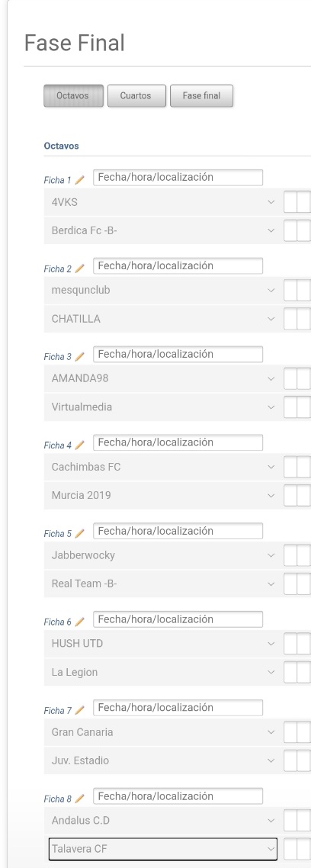Viewport: 311px width, 868px height.
Task: Edit Ficha 5 via pencil icon
Action: pyautogui.click(x=80, y=534)
